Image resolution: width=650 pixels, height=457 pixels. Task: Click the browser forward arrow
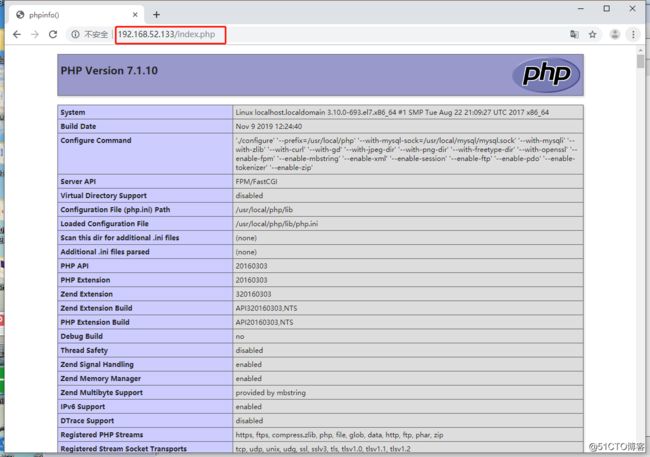35,34
